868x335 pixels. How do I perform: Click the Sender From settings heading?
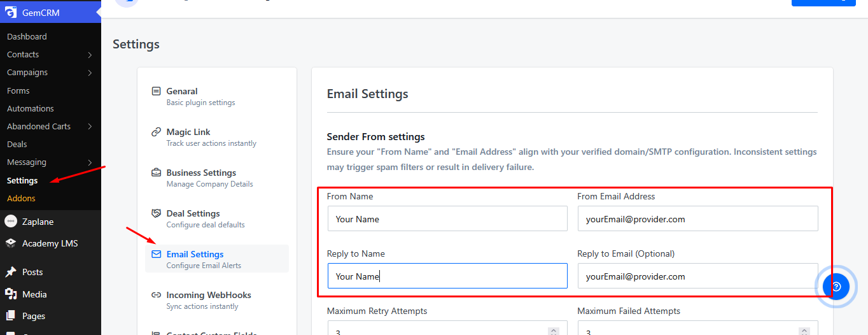[376, 136]
